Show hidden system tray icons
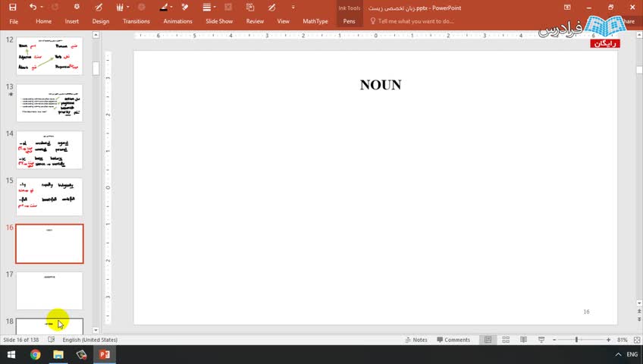 point(618,354)
